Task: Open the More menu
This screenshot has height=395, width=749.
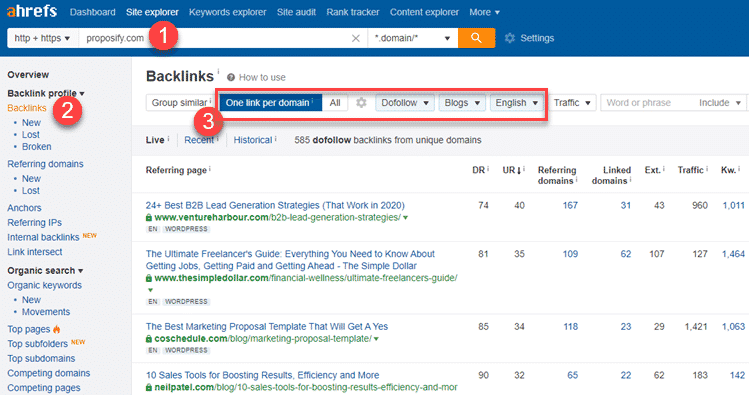Action: 484,12
